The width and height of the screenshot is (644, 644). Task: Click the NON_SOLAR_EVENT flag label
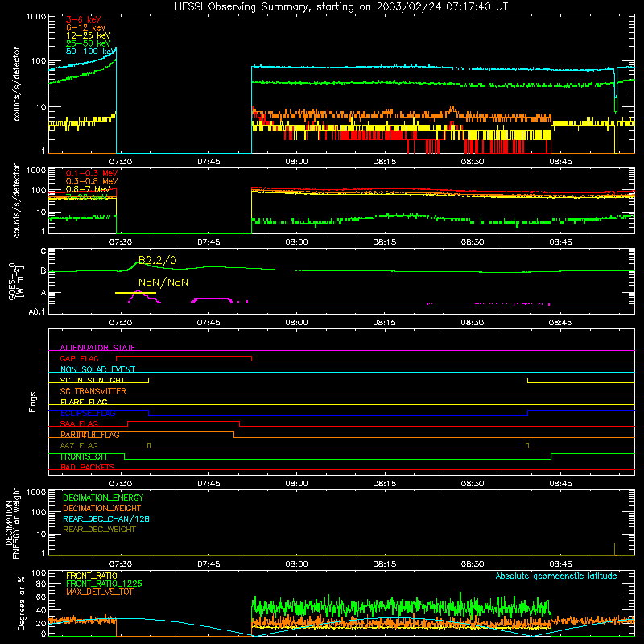pos(97,369)
